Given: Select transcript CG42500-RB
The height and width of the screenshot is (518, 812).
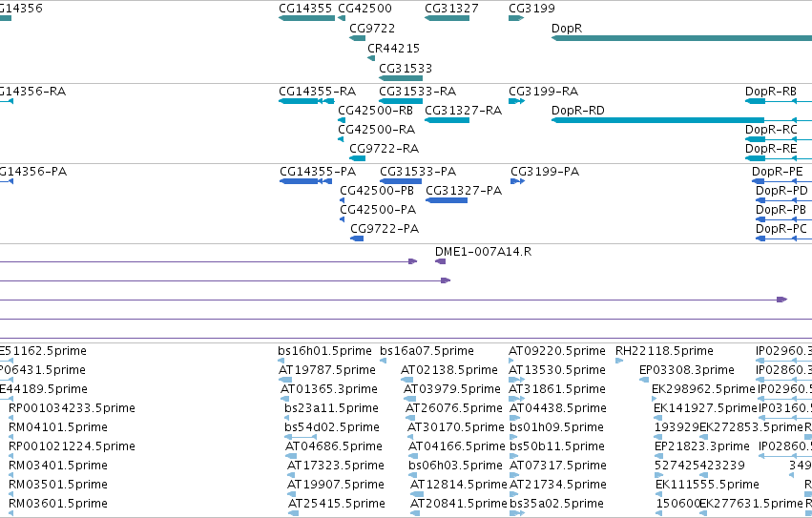Looking at the screenshot, I should 342,120.
